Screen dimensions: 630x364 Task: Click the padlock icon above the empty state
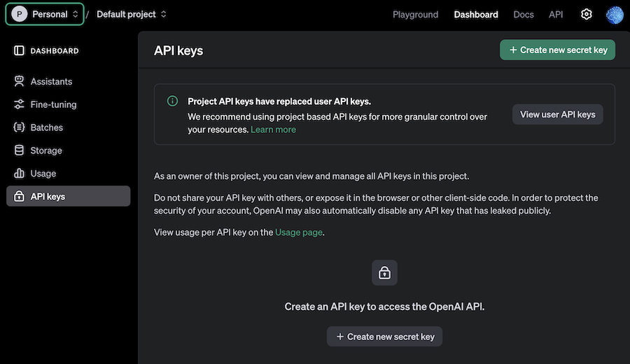point(384,273)
